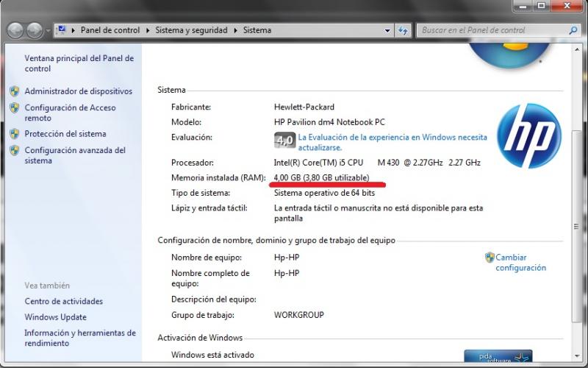Click the refresh button next to address bar

point(403,30)
